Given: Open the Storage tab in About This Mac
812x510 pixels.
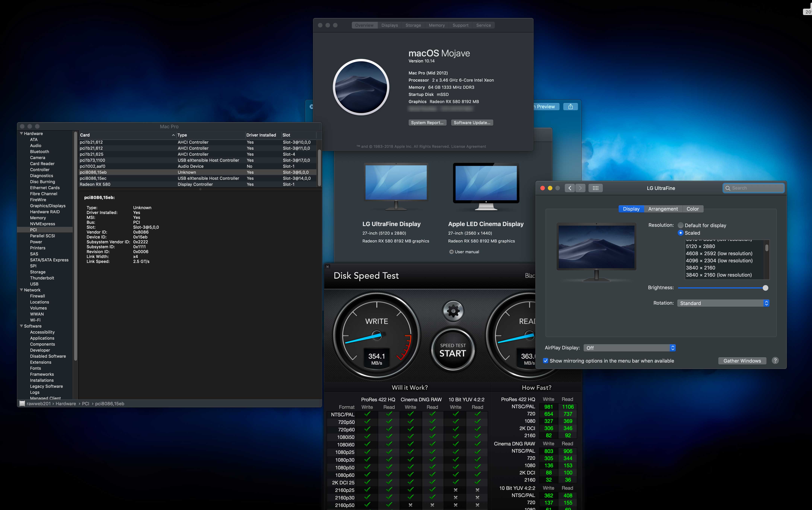Looking at the screenshot, I should click(x=413, y=25).
